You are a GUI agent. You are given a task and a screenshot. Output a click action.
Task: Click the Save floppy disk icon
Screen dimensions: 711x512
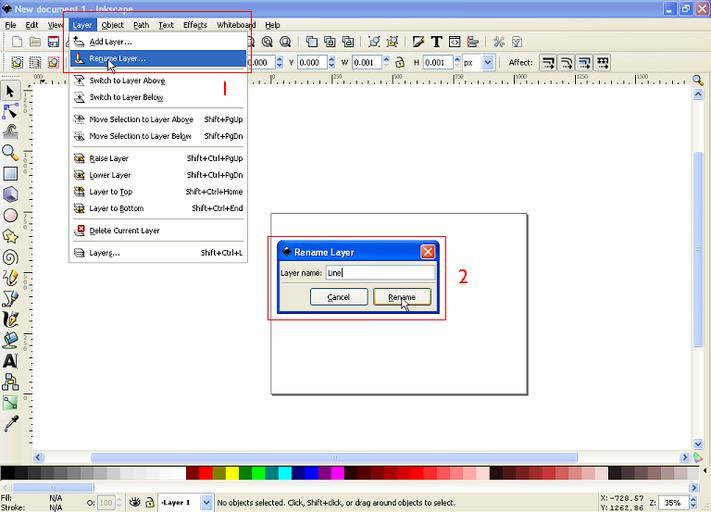[54, 42]
